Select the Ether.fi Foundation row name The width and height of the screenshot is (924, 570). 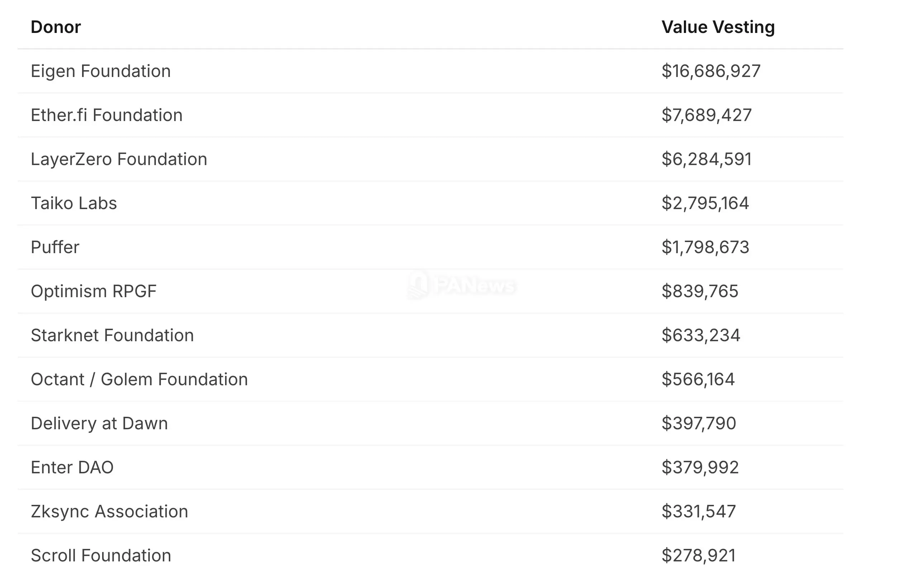pos(106,115)
